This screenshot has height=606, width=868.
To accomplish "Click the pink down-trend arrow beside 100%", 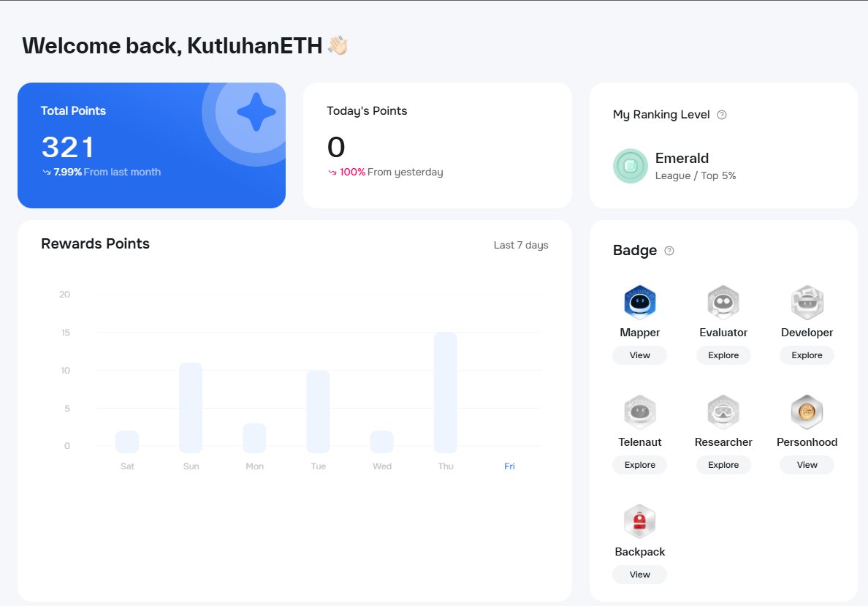I will pos(332,173).
